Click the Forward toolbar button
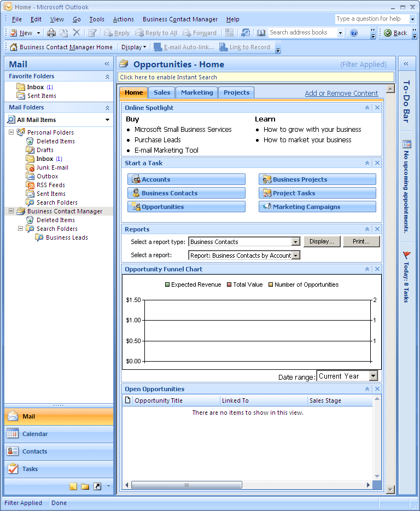 (x=200, y=33)
